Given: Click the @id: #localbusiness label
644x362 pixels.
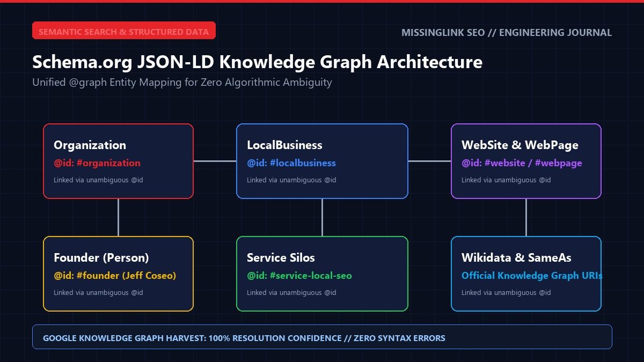Looking at the screenshot, I should coord(291,163).
